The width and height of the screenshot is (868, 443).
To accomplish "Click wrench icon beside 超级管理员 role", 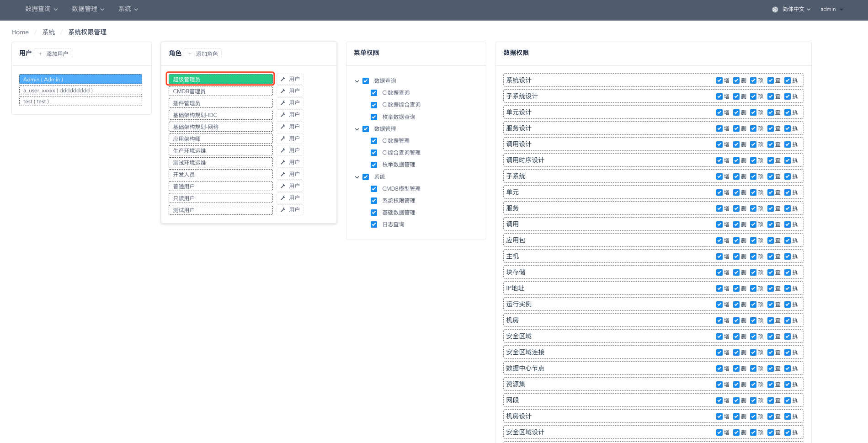I will [283, 79].
